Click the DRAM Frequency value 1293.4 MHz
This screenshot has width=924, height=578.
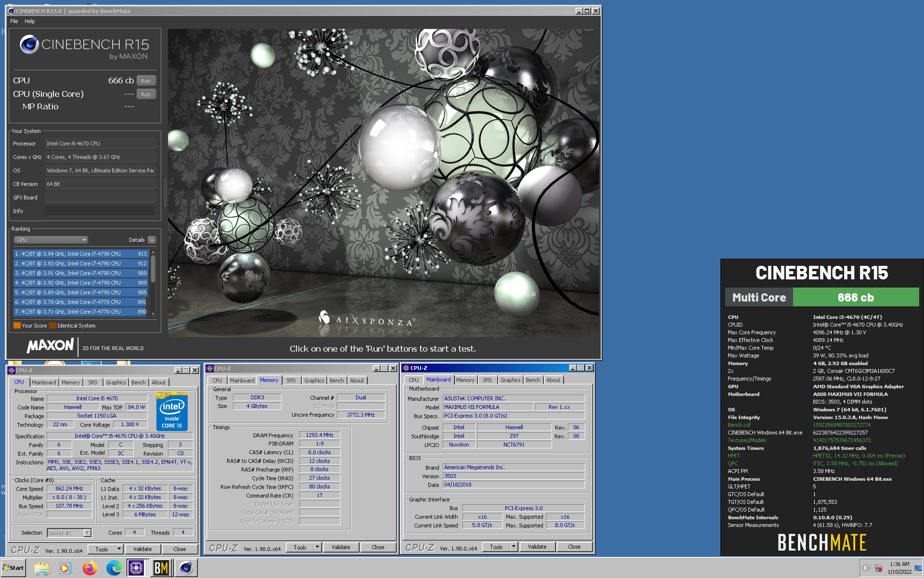pos(320,435)
